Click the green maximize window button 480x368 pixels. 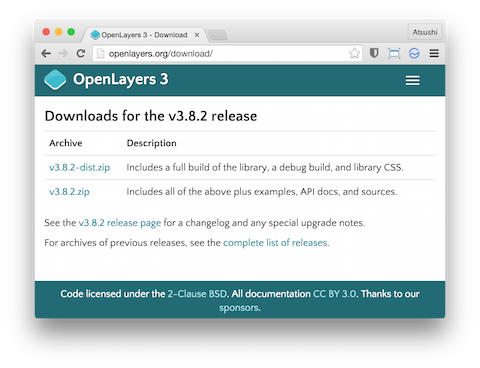[71, 32]
